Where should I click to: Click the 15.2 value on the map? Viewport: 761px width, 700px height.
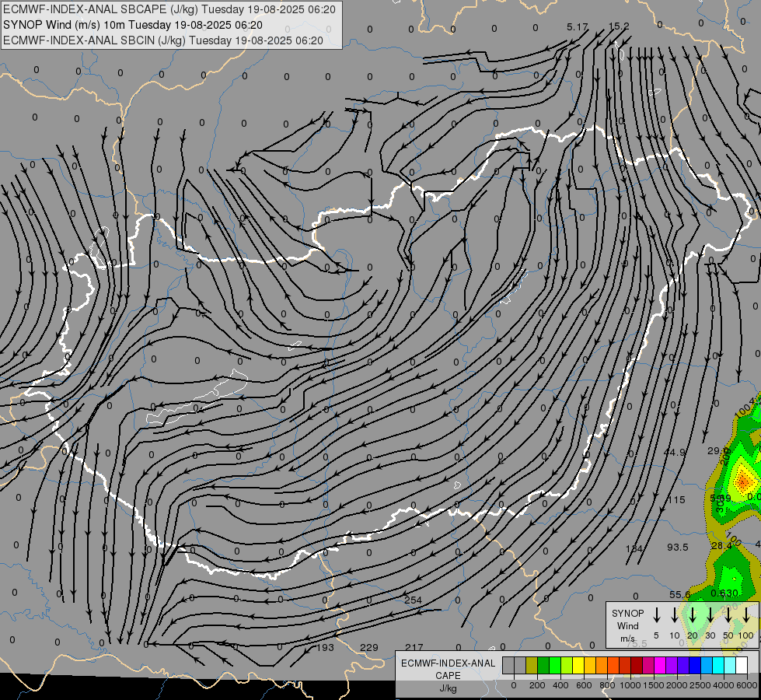[x=619, y=26]
